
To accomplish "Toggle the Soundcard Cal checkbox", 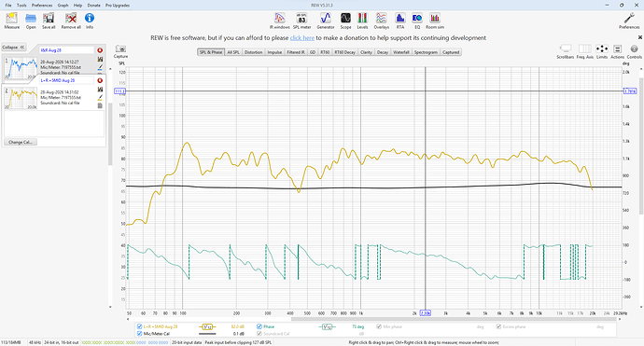I will coord(259,334).
